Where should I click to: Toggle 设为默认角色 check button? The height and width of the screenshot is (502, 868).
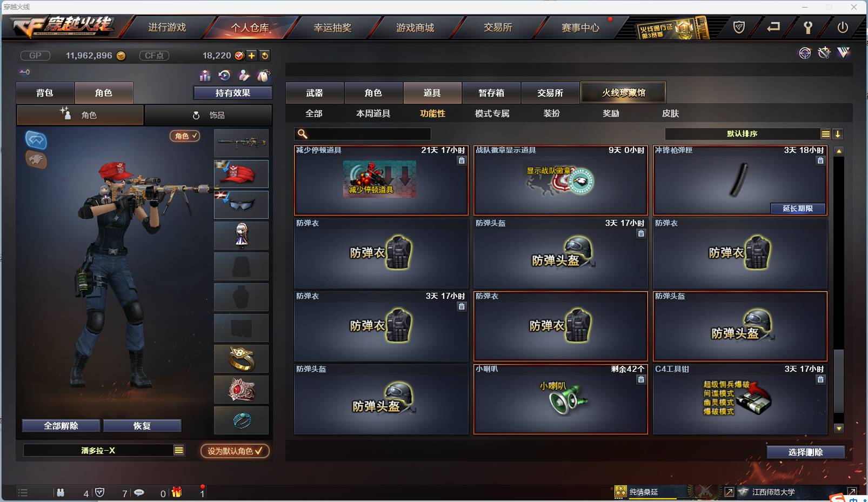[x=235, y=451]
